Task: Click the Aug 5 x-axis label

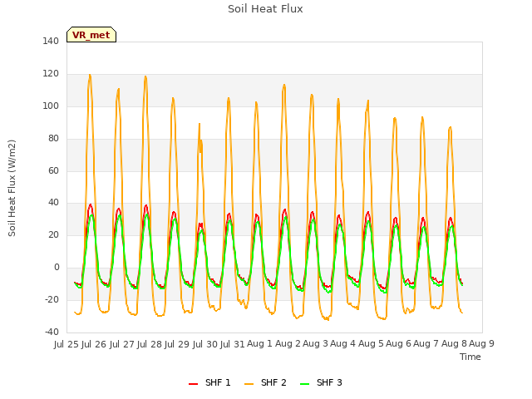Action: 371,343
